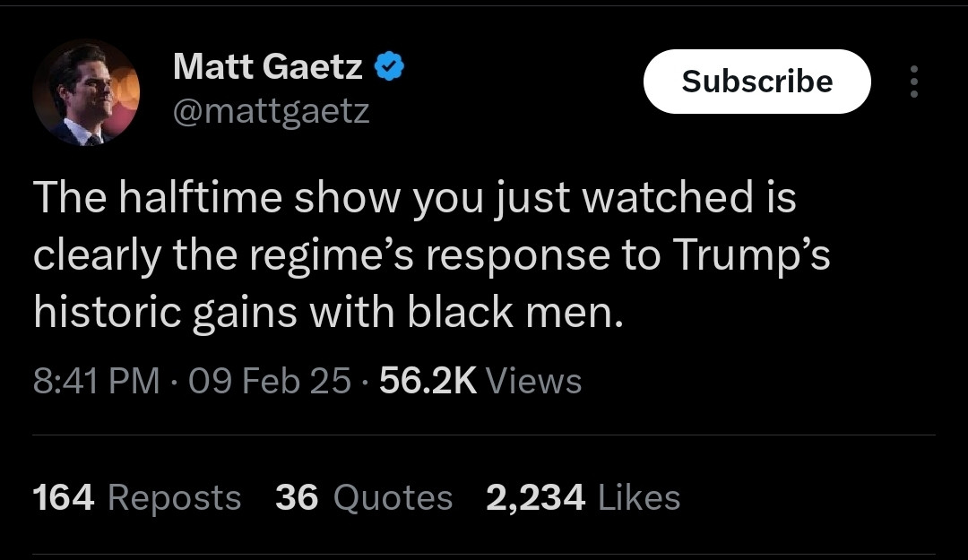
Task: Click the blue verified checkmark badge
Action: [x=390, y=66]
